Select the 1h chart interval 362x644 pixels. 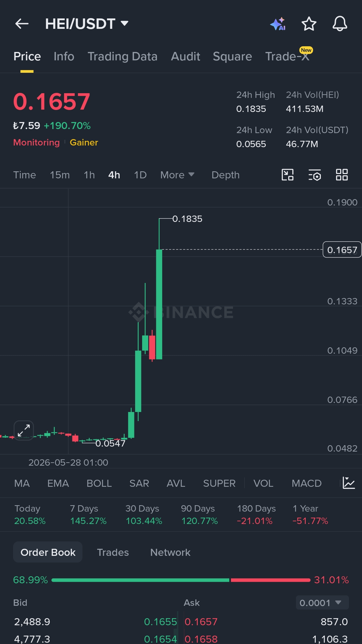(x=89, y=175)
